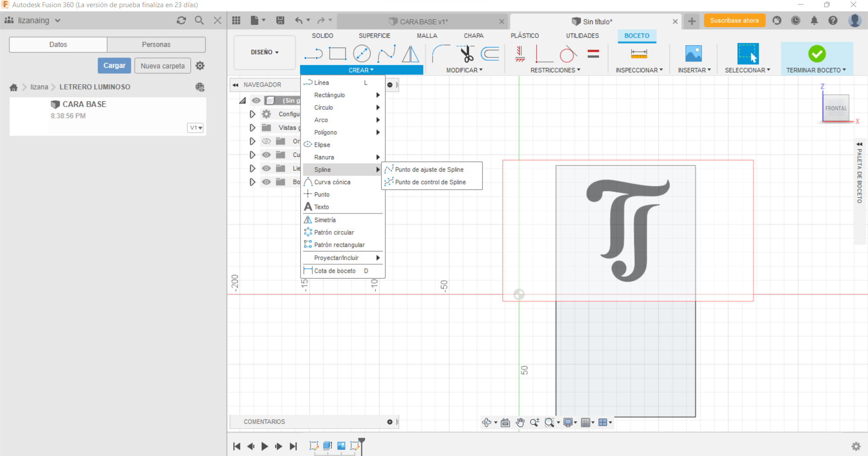Select the Fillet tool icon
Viewport: 868px width, 456px height.
441,54
